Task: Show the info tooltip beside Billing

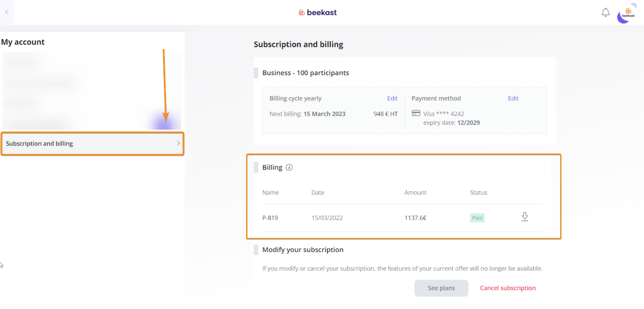Action: (x=289, y=168)
